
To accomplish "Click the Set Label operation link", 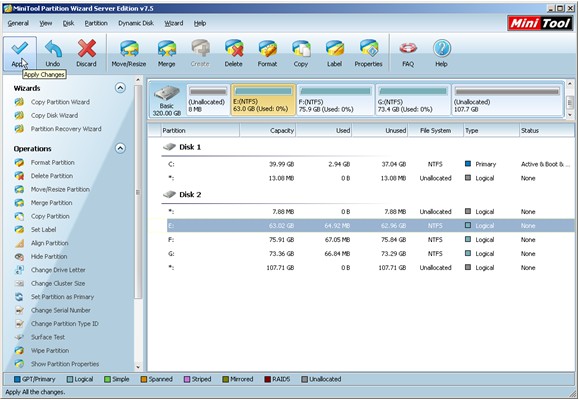I will click(44, 229).
